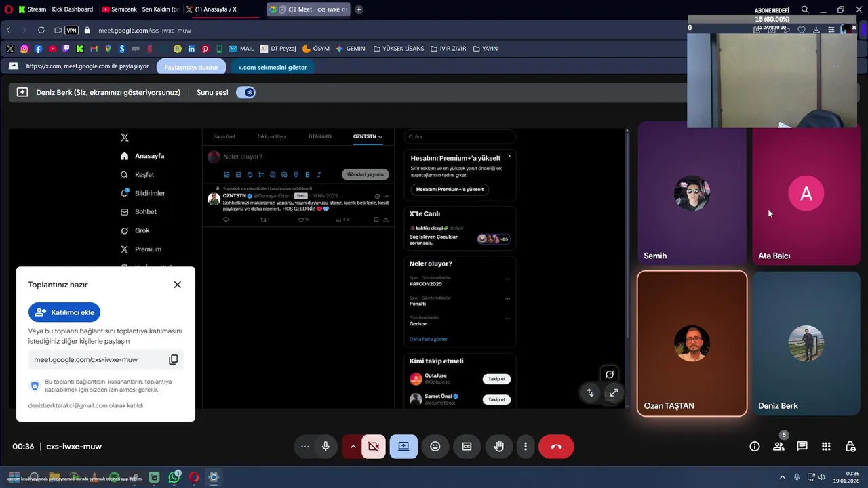Image resolution: width=868 pixels, height=488 pixels.
Task: Click the WhatsApp taskbar icon
Action: click(x=174, y=477)
